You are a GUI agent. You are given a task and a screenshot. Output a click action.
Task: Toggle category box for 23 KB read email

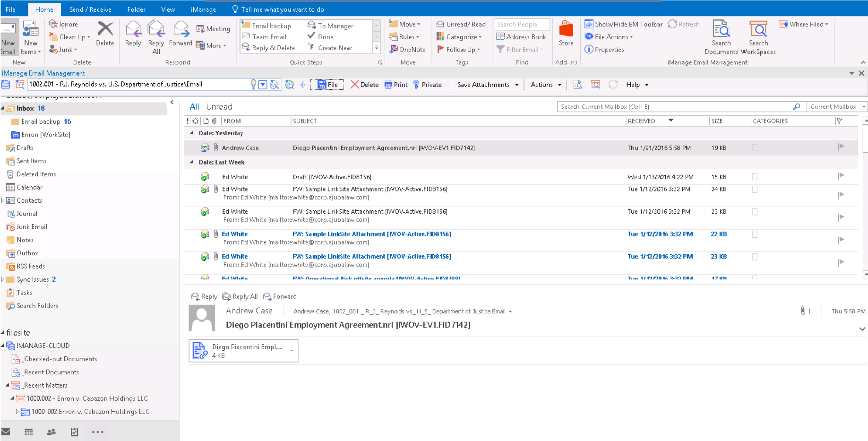coord(755,212)
